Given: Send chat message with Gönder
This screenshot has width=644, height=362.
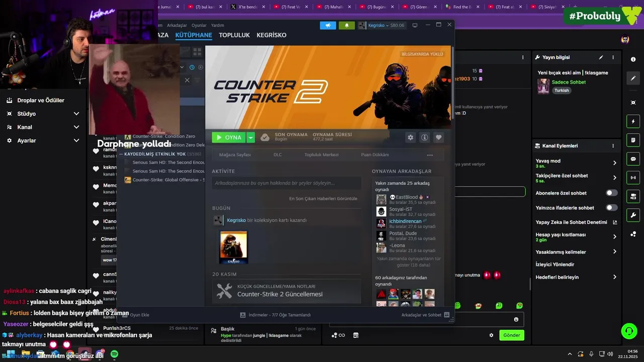Looking at the screenshot, I should click(x=512, y=335).
